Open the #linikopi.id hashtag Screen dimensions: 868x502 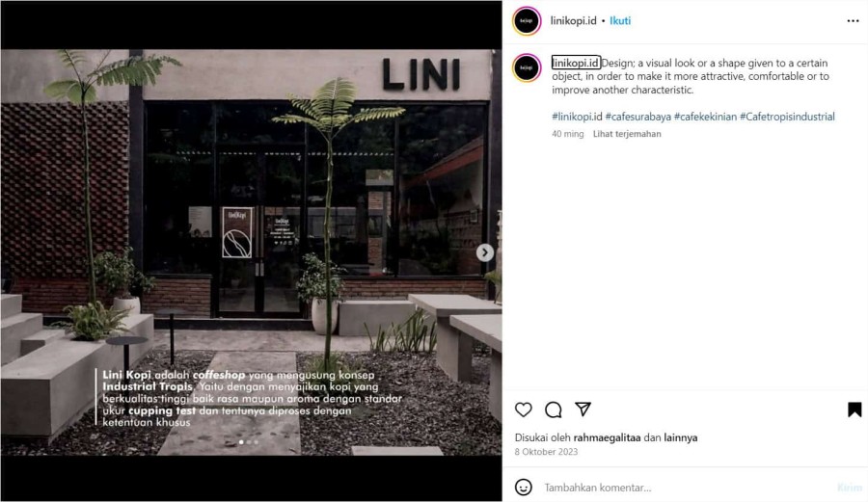(x=577, y=117)
